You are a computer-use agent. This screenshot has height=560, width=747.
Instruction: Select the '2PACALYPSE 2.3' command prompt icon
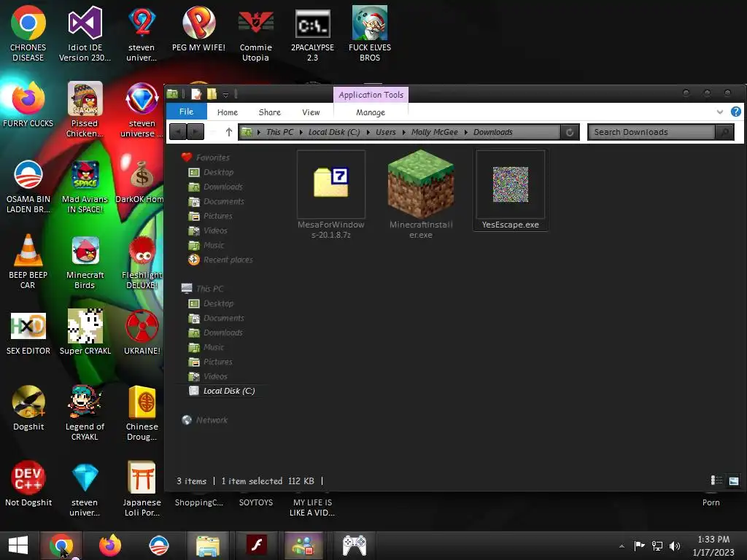(312, 34)
